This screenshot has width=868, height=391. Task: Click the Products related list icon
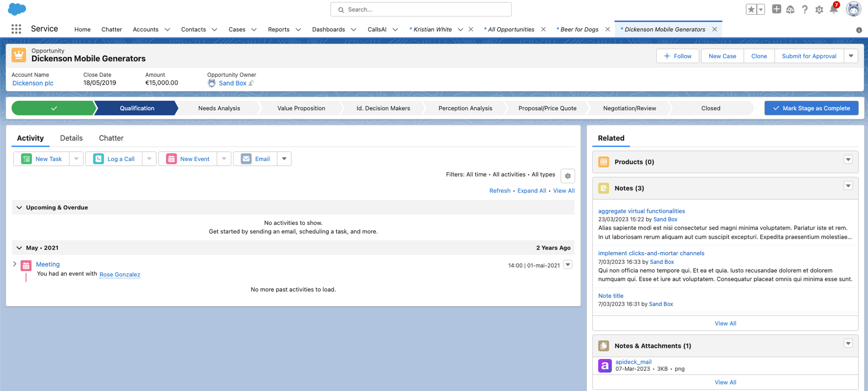pos(604,162)
